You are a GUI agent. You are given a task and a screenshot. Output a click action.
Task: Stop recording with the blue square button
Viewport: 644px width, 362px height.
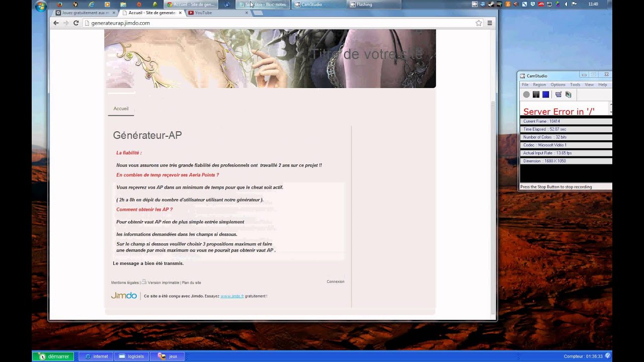pyautogui.click(x=545, y=95)
